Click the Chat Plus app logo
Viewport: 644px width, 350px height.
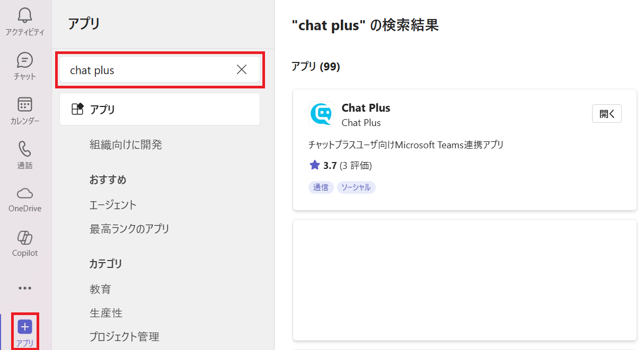pos(321,114)
